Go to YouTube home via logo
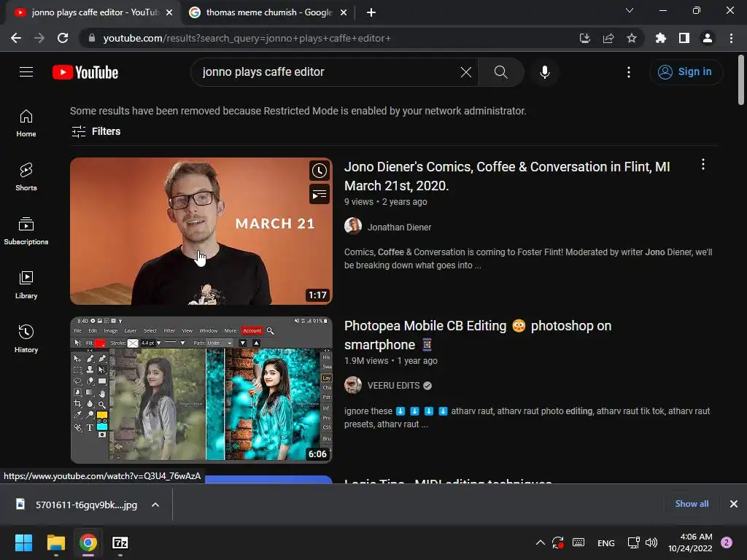The width and height of the screenshot is (747, 560). 85,72
